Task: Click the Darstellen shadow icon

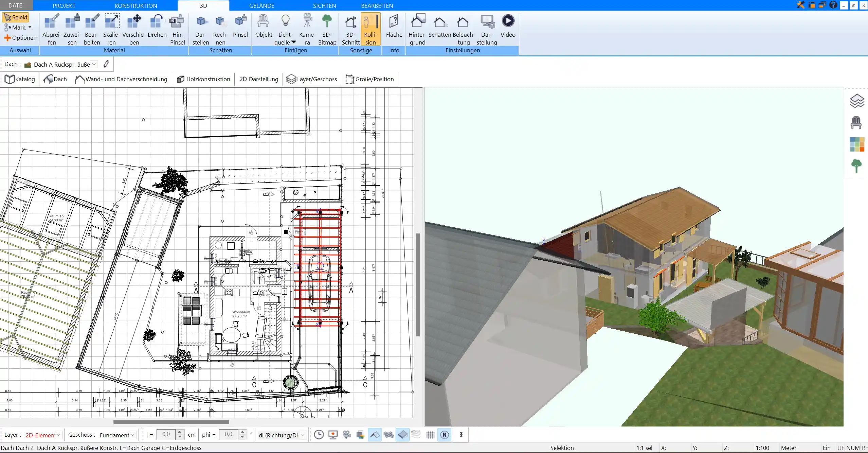Action: pyautogui.click(x=201, y=29)
